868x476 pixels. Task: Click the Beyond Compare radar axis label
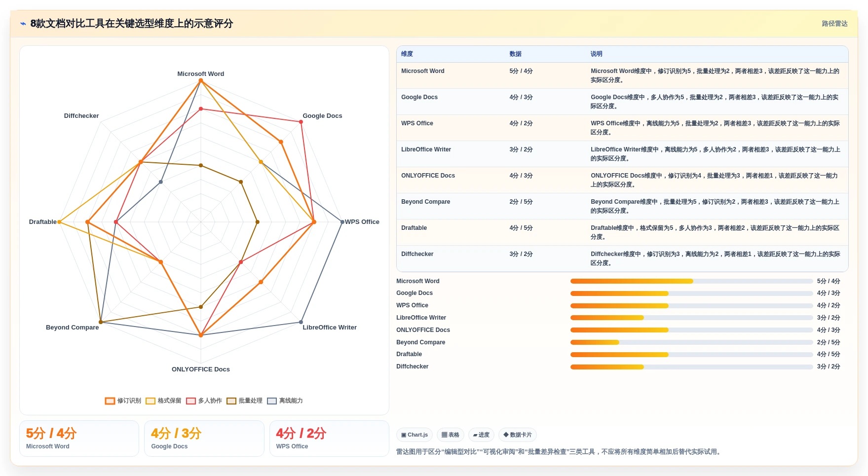click(x=72, y=328)
